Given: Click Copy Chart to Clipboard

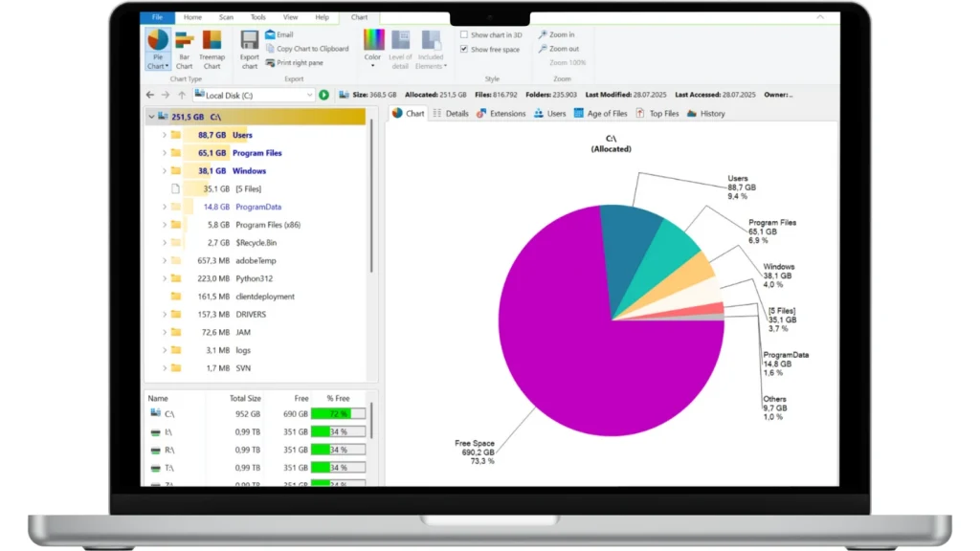Looking at the screenshot, I should click(311, 49).
